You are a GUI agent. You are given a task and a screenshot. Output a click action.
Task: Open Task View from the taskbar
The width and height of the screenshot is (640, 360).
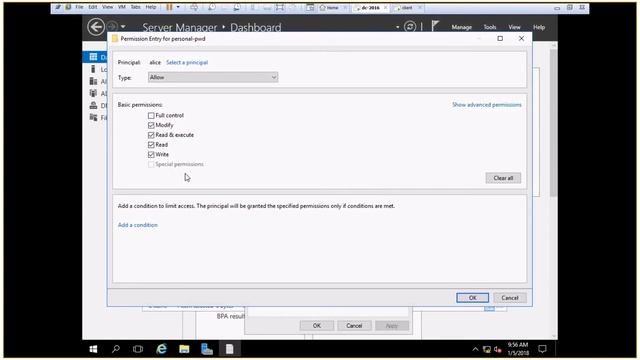tap(138, 349)
